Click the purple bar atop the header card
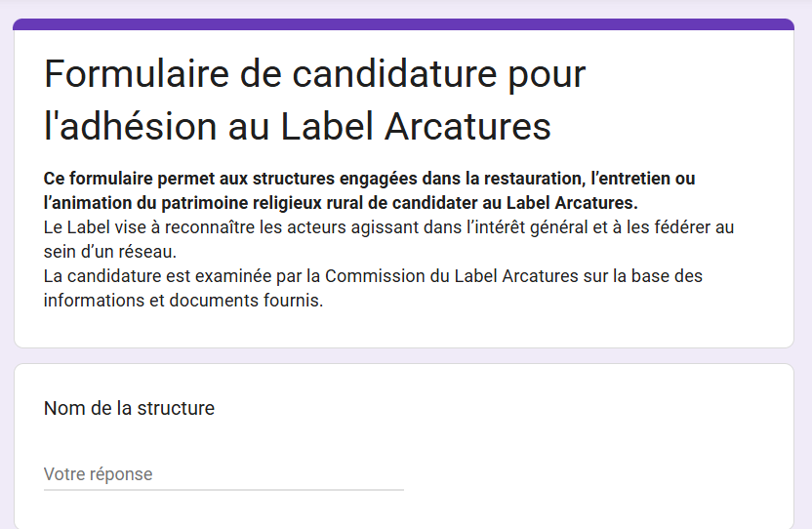Screen dimensions: 812x529 (403, 24)
